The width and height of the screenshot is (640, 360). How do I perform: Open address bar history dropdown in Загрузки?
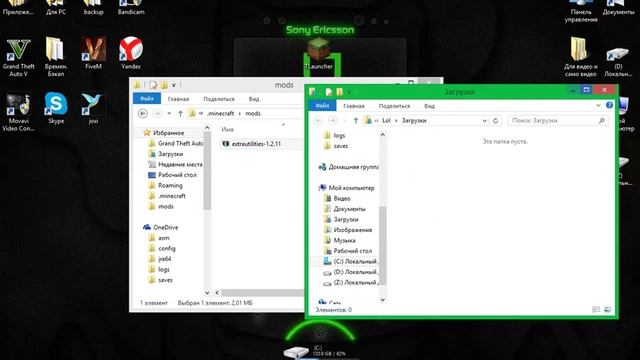tap(484, 121)
